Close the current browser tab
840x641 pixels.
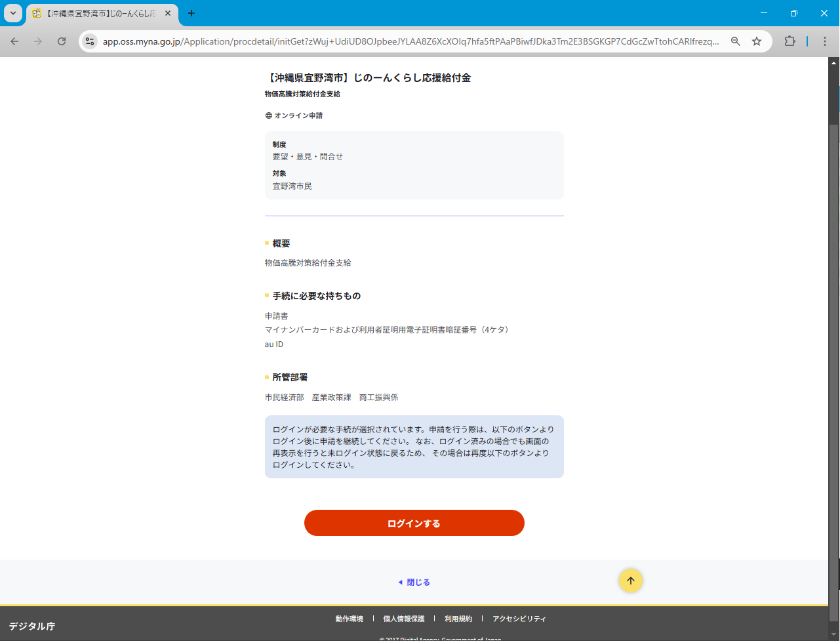tap(168, 13)
